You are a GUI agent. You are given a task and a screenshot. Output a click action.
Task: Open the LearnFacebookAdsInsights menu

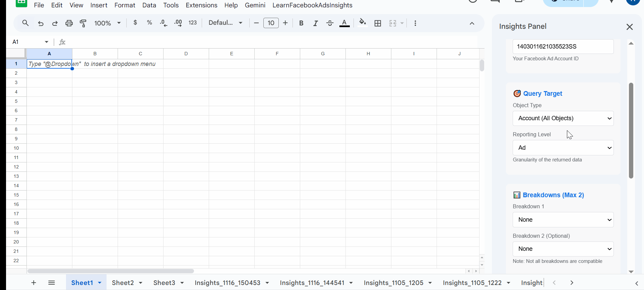(313, 5)
